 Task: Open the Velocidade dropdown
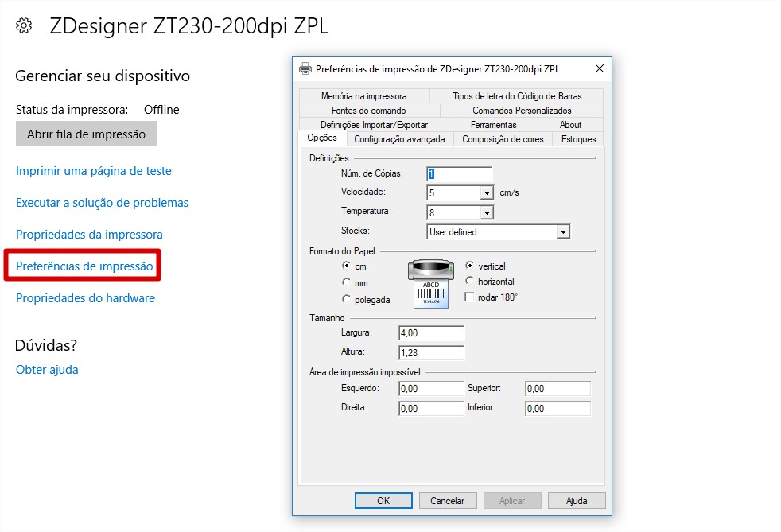(487, 192)
